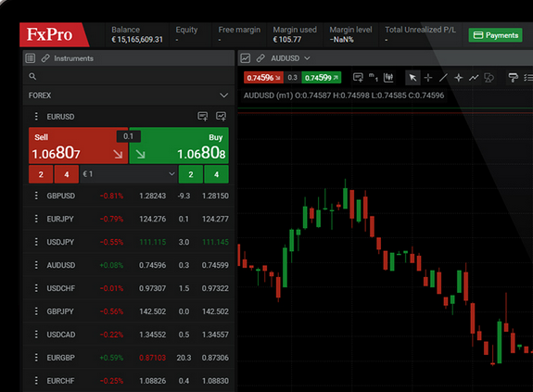
Task: Select the zigzag polyline tool
Action: 474,78
